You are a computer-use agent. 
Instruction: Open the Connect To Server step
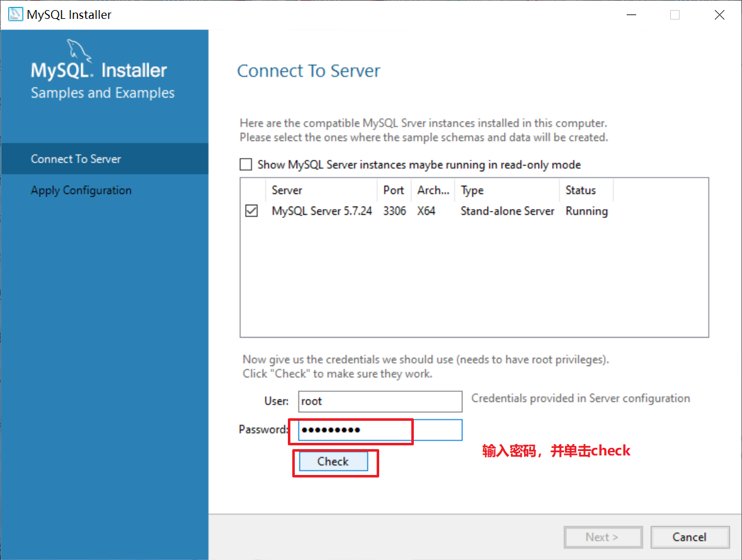coord(104,159)
